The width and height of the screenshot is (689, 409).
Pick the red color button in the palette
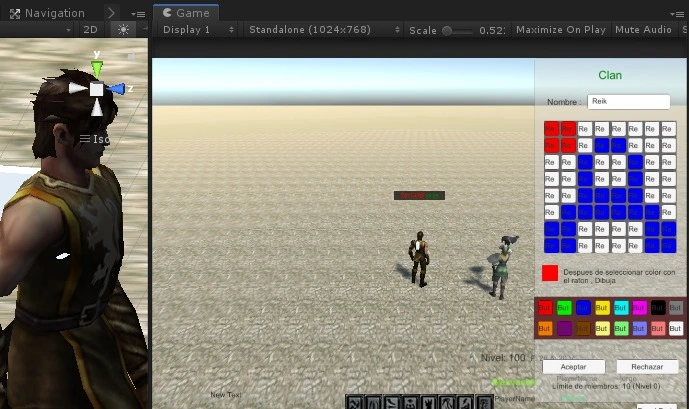(x=545, y=308)
